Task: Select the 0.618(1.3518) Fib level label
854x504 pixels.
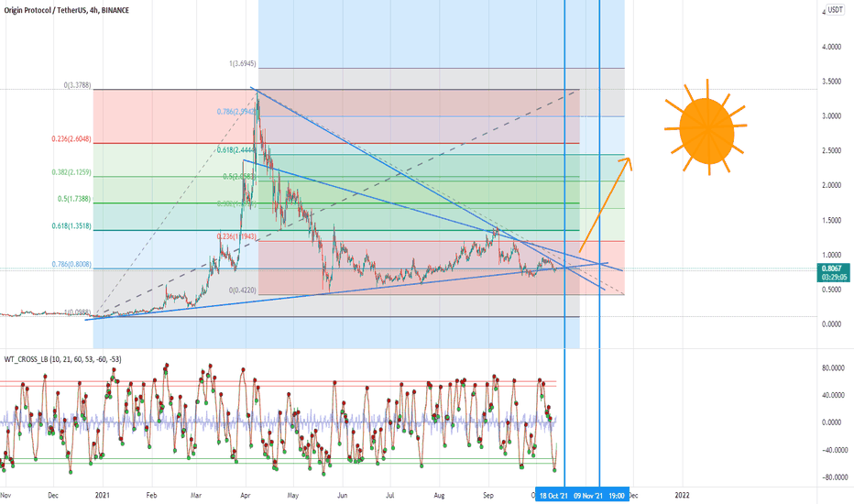Action: pyautogui.click(x=71, y=225)
